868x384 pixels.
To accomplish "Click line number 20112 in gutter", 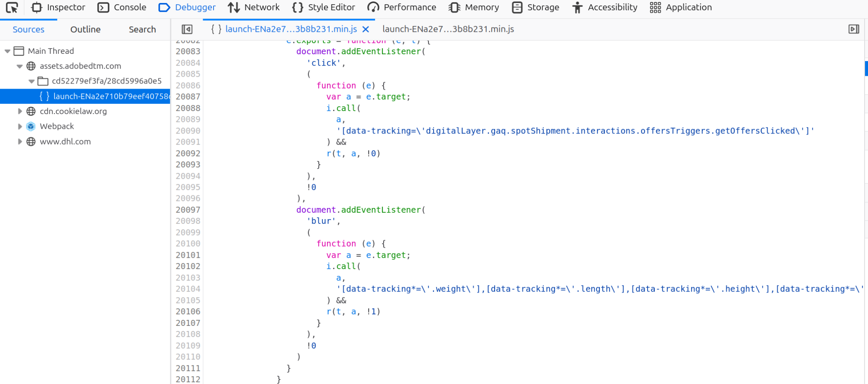I will click(x=188, y=379).
